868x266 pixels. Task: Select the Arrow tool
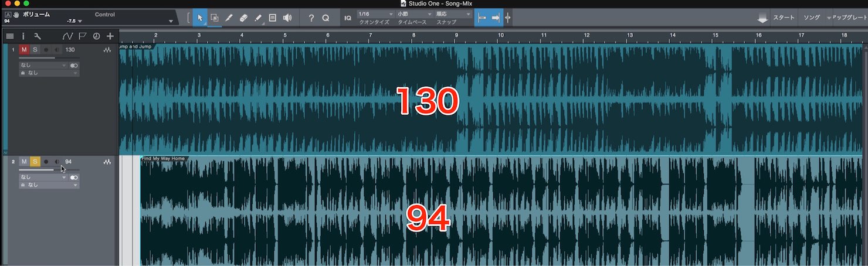(x=199, y=18)
